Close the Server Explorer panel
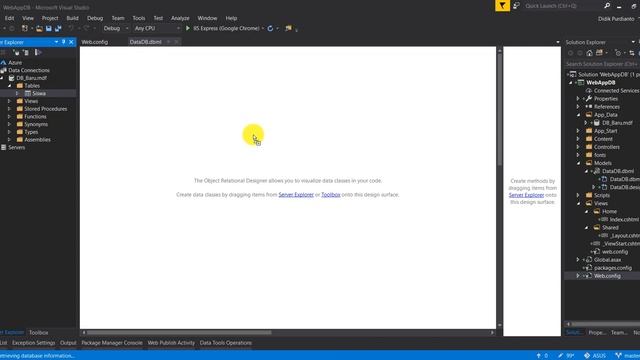 71,42
